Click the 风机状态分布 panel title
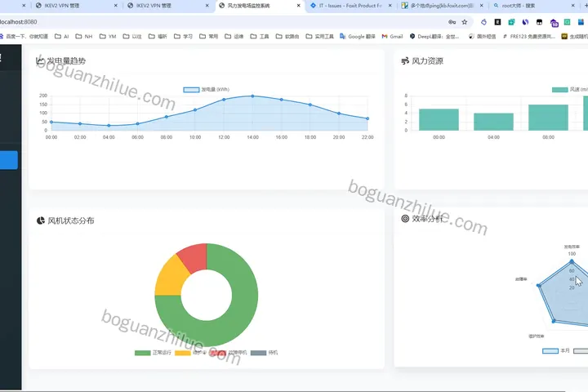This screenshot has width=588, height=392. (71, 220)
